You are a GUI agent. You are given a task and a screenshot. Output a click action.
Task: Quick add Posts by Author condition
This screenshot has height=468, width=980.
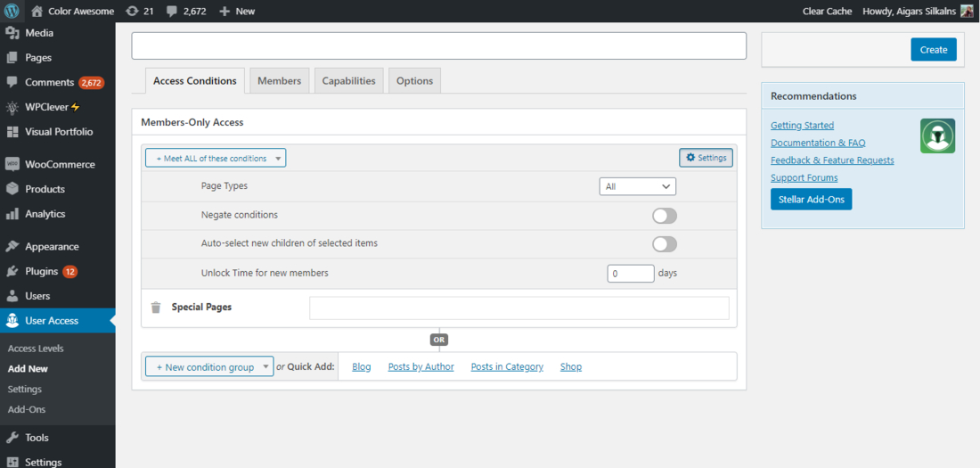[x=421, y=366]
